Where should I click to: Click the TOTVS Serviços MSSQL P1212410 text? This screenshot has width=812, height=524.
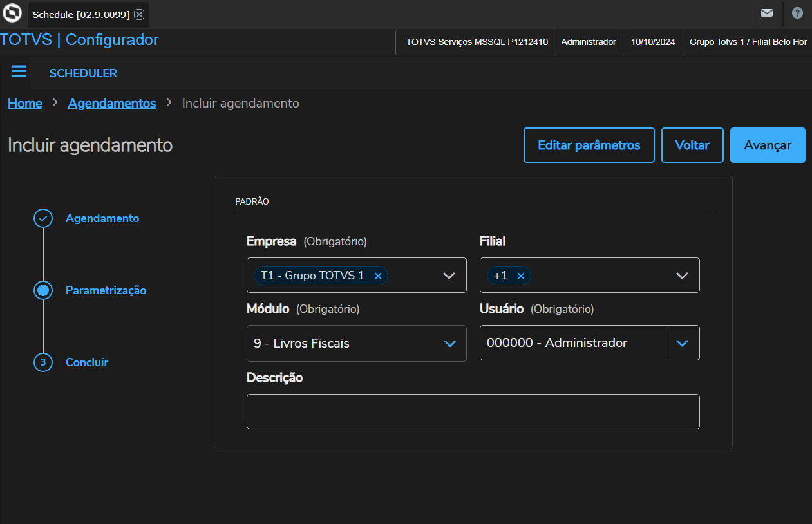click(477, 42)
